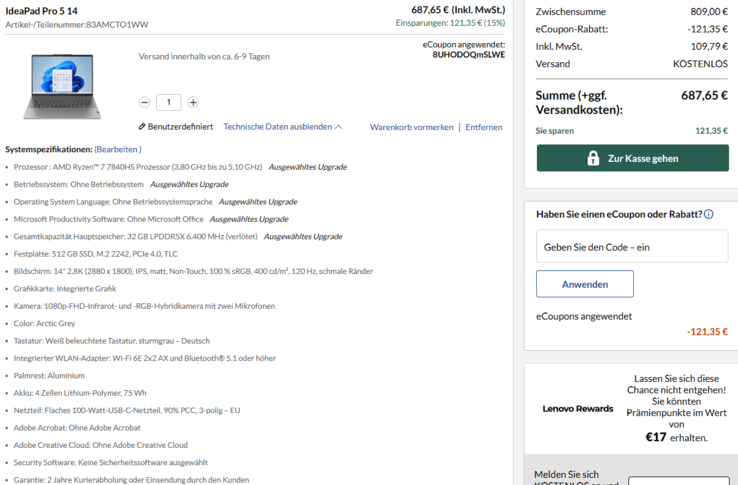The image size is (738, 485).
Task: Click Versand KOSTENLOS value
Action: coord(700,64)
